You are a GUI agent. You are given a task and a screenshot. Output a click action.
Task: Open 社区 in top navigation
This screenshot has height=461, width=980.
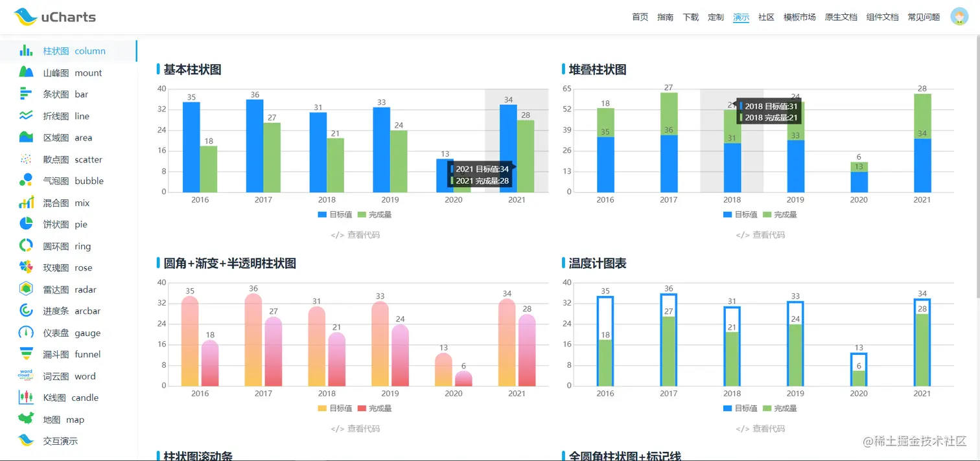pyautogui.click(x=766, y=17)
